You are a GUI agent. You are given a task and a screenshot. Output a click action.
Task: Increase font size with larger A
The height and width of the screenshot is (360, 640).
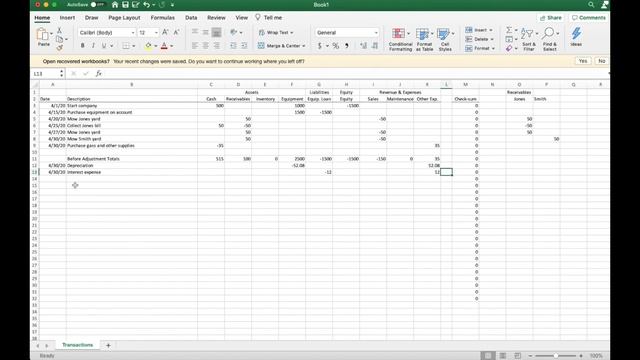click(x=165, y=32)
